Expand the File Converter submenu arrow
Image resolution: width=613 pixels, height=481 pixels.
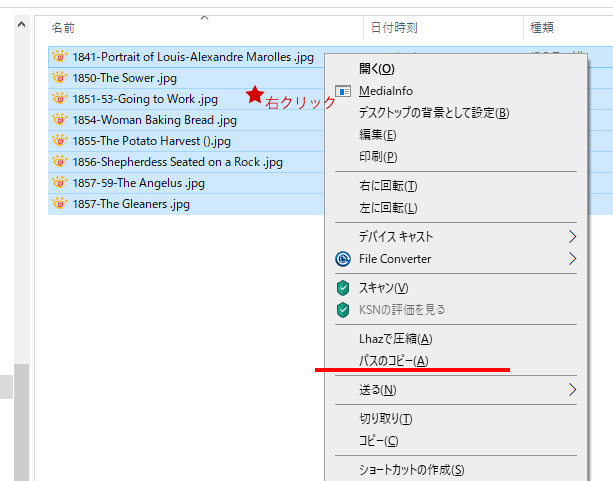(572, 259)
